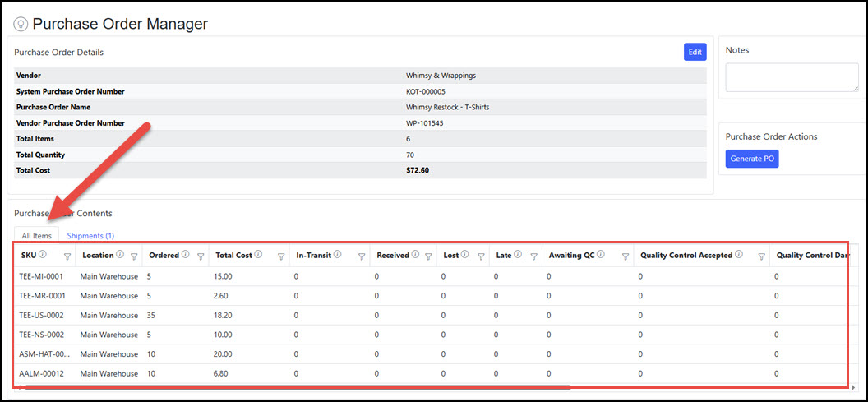Click the lightbulb icon beside page title

(x=21, y=25)
